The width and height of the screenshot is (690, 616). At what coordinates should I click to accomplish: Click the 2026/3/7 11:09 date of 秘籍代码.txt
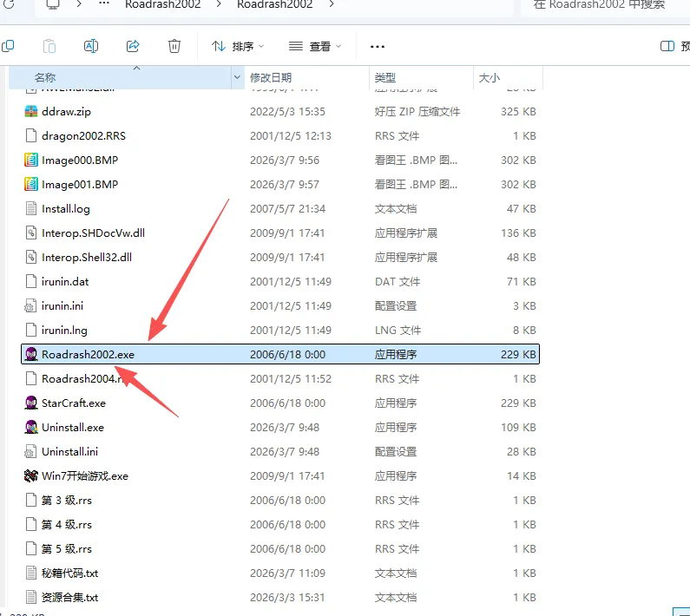[287, 573]
